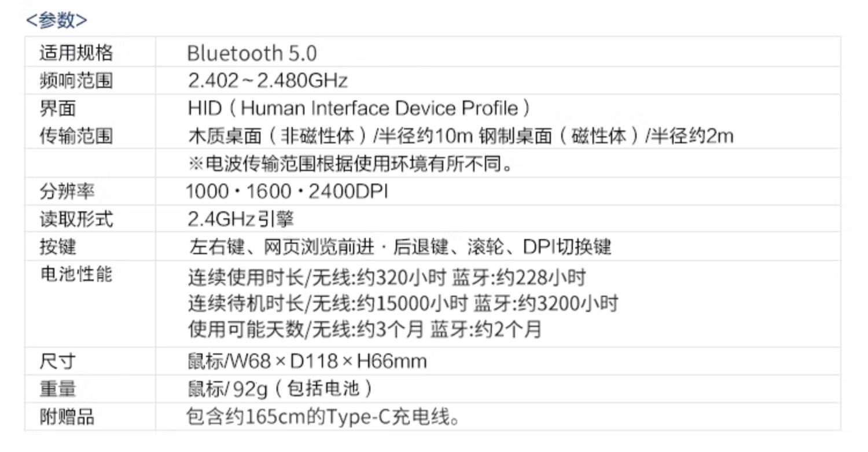Click the <参数> heading above the table

(x=57, y=20)
